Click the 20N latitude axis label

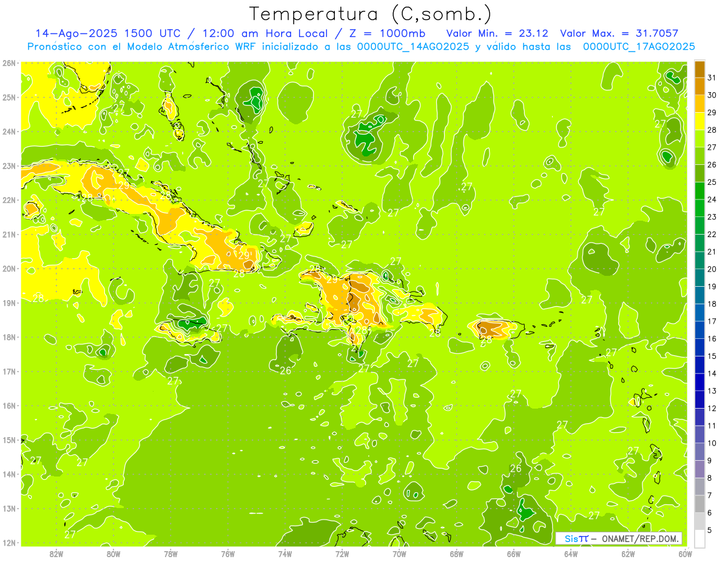tap(8, 269)
